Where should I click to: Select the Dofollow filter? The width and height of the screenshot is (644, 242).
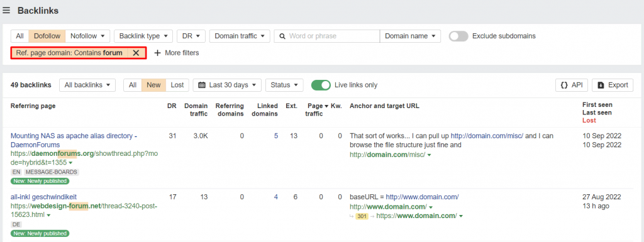47,36
